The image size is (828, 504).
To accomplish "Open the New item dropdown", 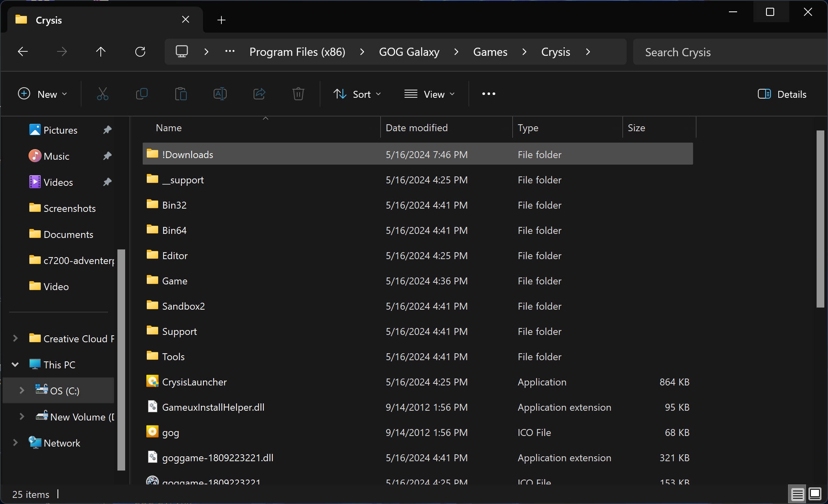I will tap(43, 94).
